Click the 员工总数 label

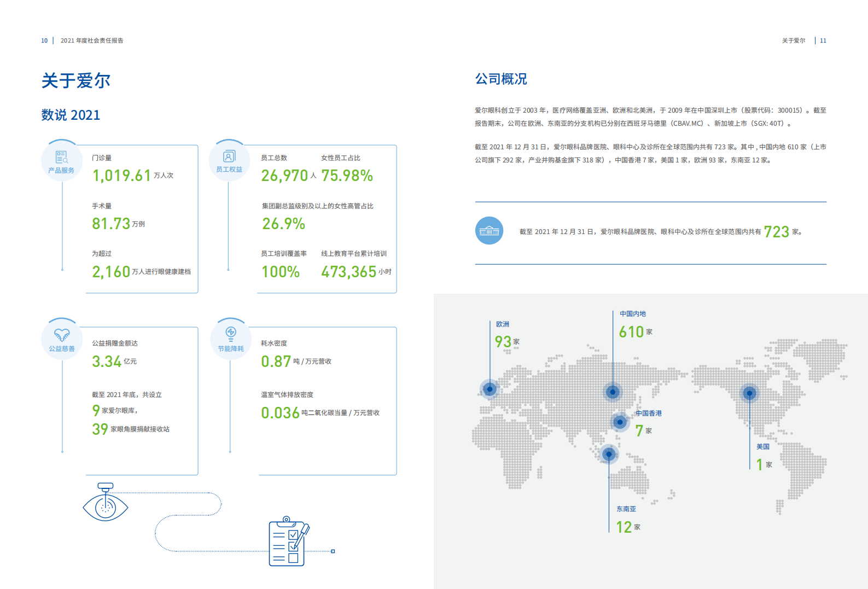coord(274,158)
